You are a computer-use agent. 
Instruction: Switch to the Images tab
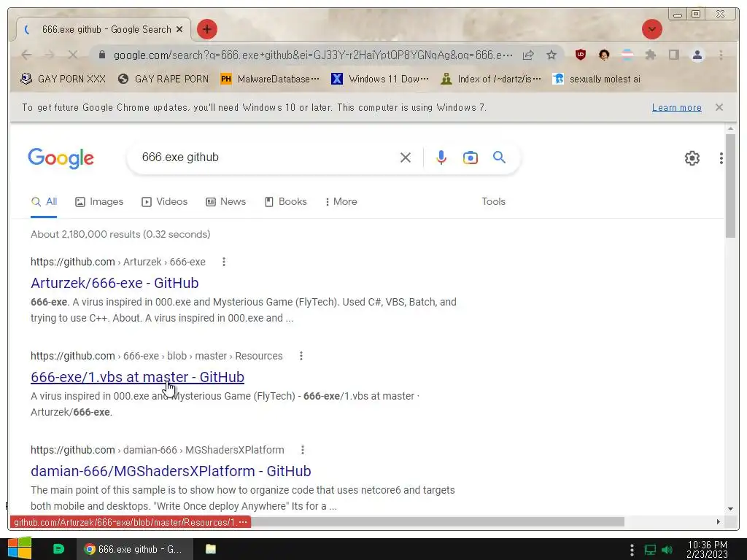[x=99, y=202]
